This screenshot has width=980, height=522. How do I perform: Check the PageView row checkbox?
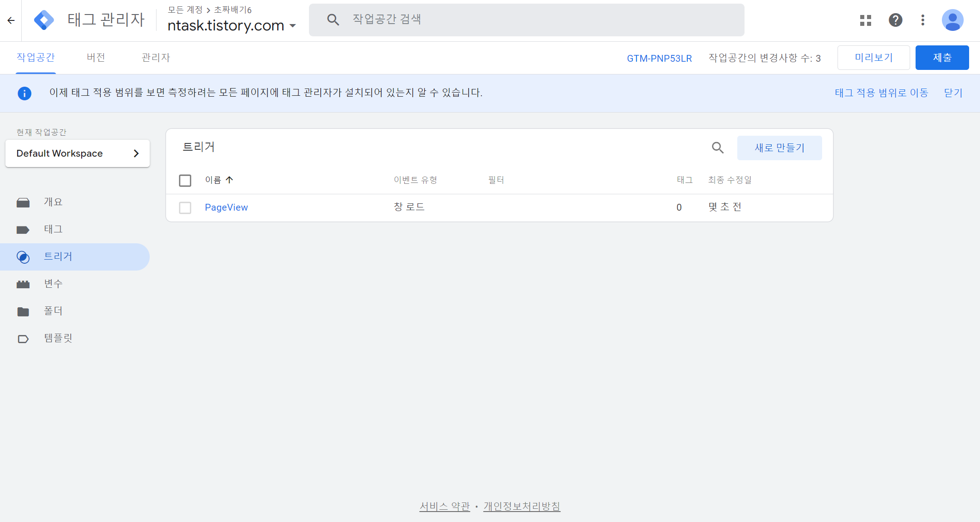coord(185,208)
